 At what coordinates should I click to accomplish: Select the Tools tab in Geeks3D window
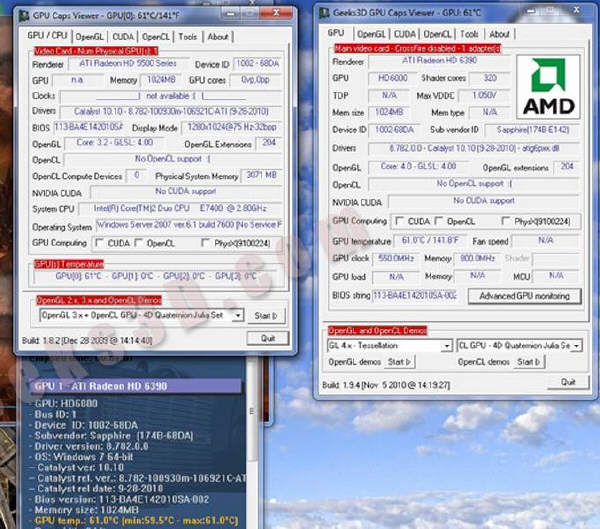pyautogui.click(x=469, y=34)
